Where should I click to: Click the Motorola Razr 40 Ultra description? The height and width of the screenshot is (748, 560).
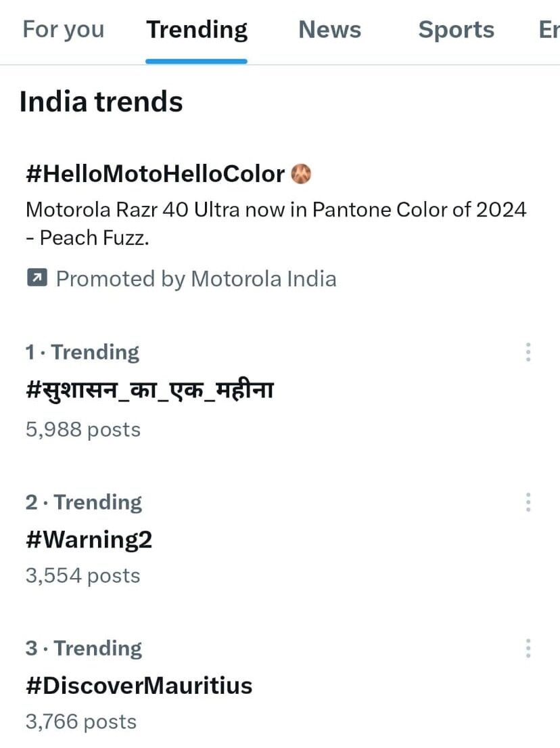click(x=275, y=223)
